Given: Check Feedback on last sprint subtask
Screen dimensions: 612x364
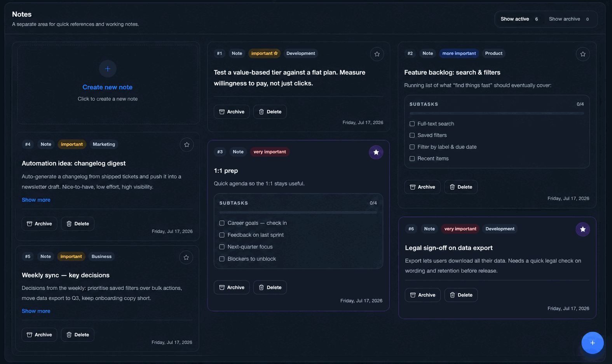Looking at the screenshot, I should (x=222, y=235).
